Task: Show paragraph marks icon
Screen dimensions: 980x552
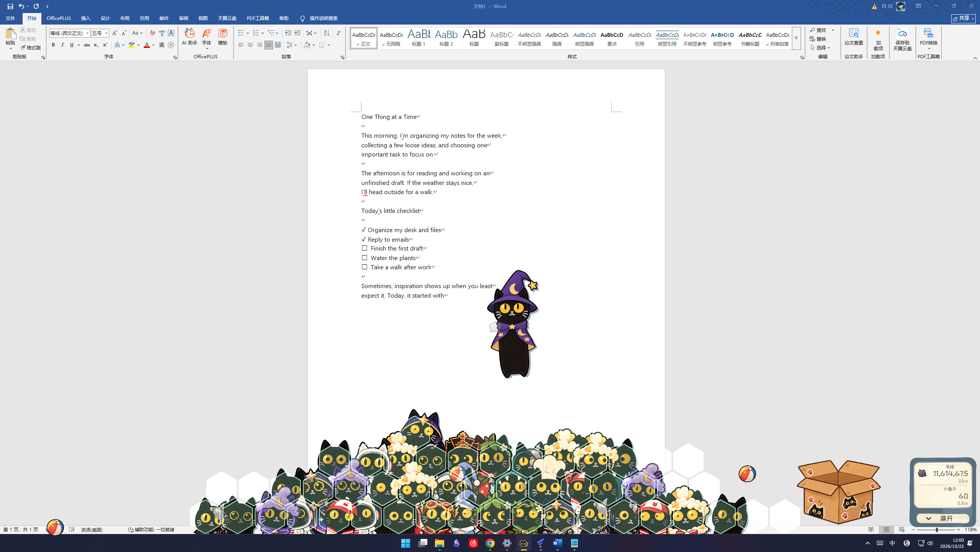Action: coord(338,33)
